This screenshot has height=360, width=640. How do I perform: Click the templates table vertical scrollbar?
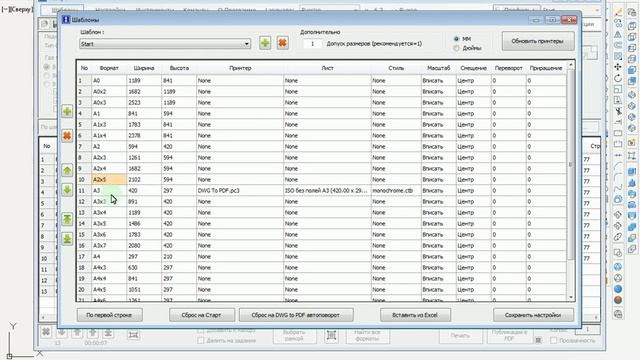tap(571, 163)
